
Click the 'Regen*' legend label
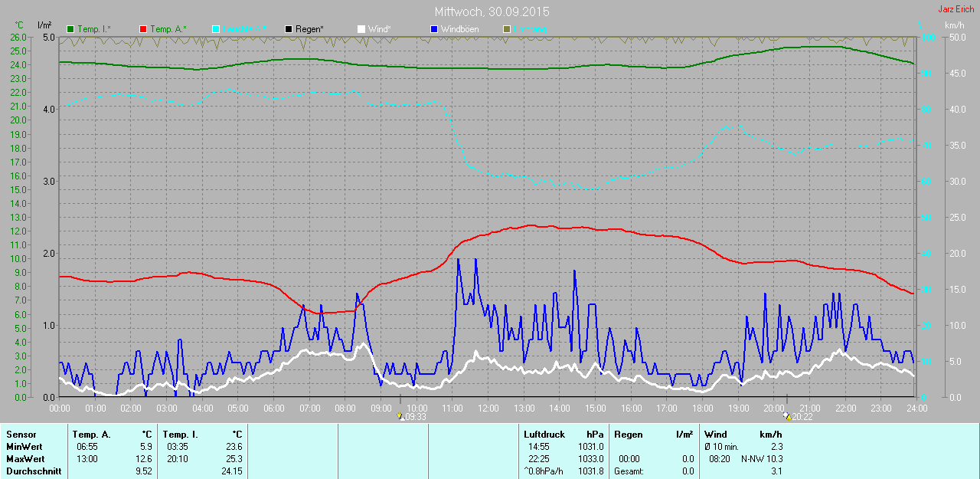309,29
